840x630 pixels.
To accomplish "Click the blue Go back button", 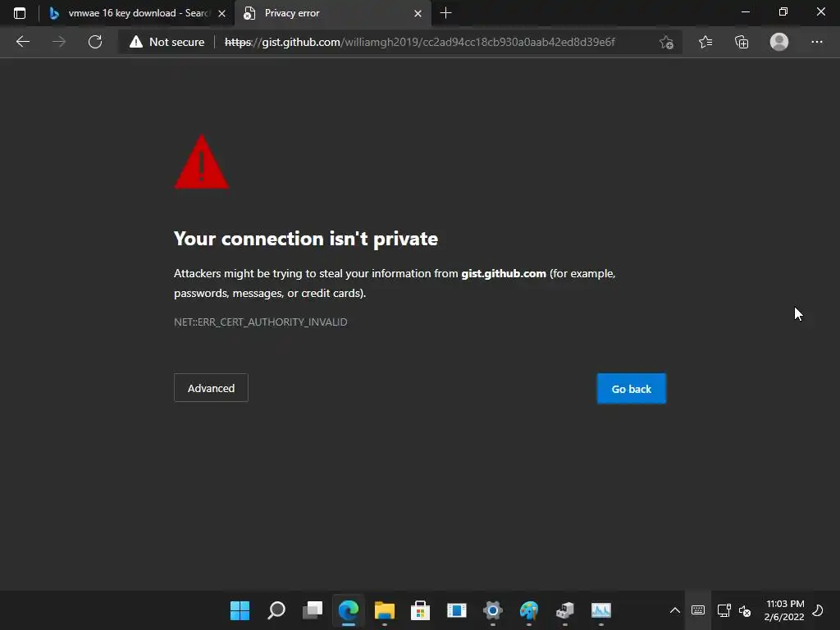I will coord(632,389).
